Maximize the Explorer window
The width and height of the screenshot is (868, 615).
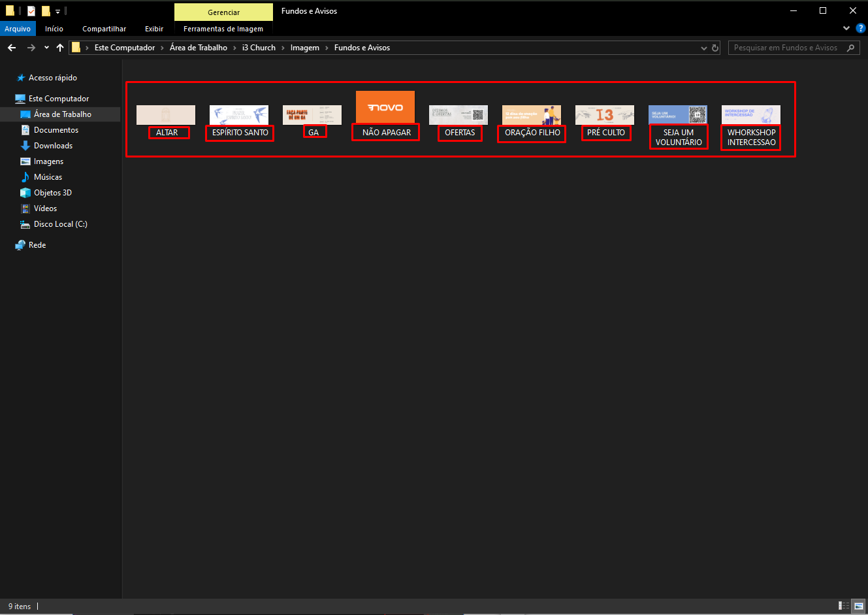click(x=823, y=10)
